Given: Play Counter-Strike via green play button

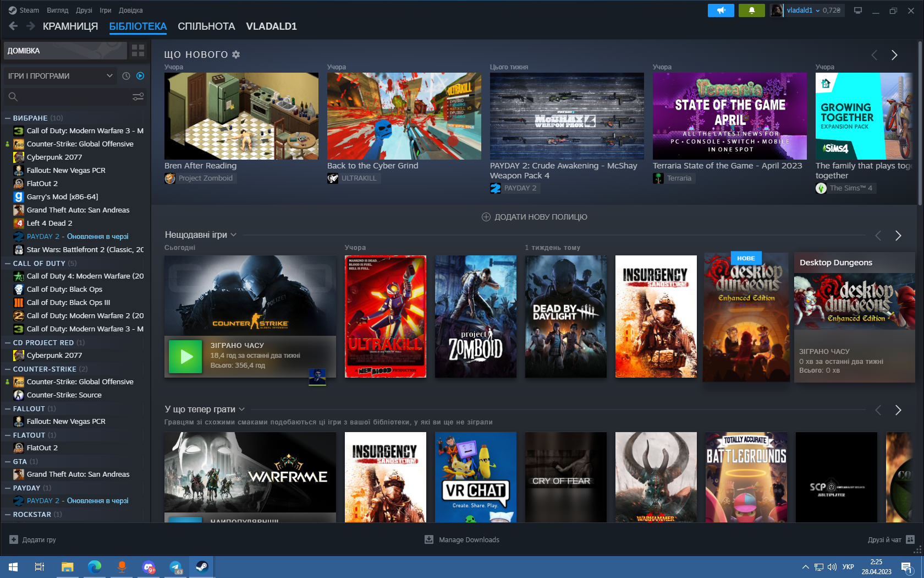Looking at the screenshot, I should tap(185, 357).
